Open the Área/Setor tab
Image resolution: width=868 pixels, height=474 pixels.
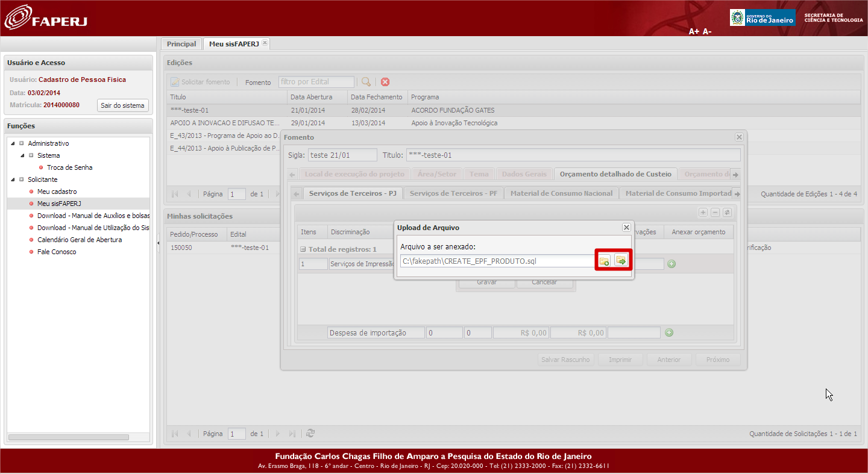click(437, 174)
